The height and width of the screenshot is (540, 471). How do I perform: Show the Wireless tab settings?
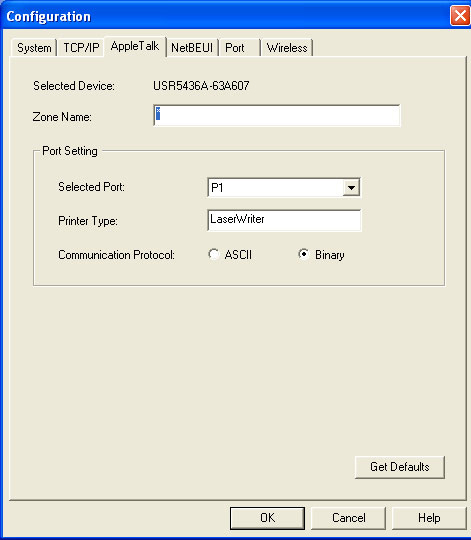pyautogui.click(x=287, y=48)
